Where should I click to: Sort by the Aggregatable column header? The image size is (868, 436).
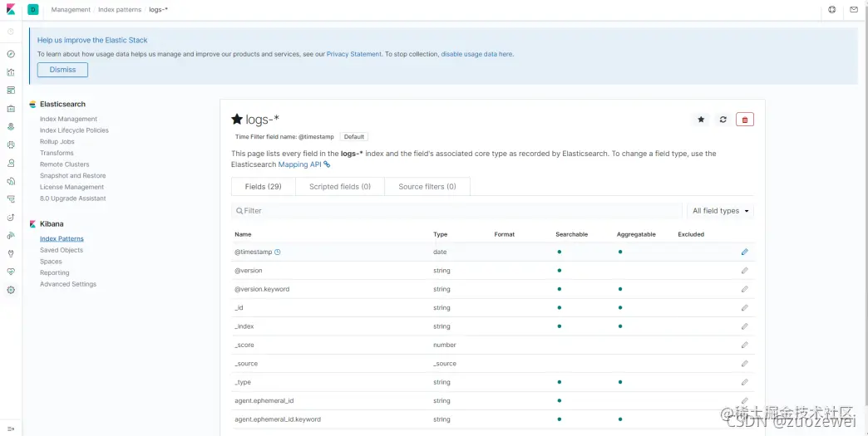(636, 234)
